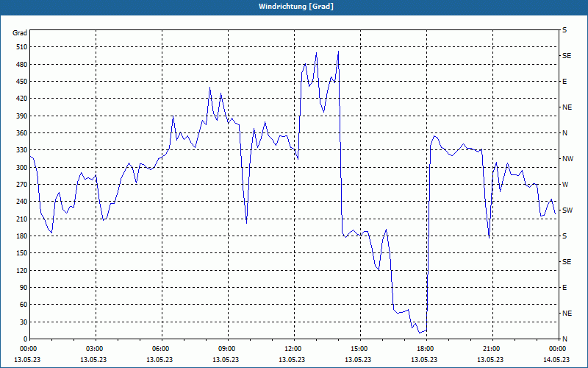Screen dimensions: 588x368
Task: Click the '14.05.23' date label
Action: point(556,360)
